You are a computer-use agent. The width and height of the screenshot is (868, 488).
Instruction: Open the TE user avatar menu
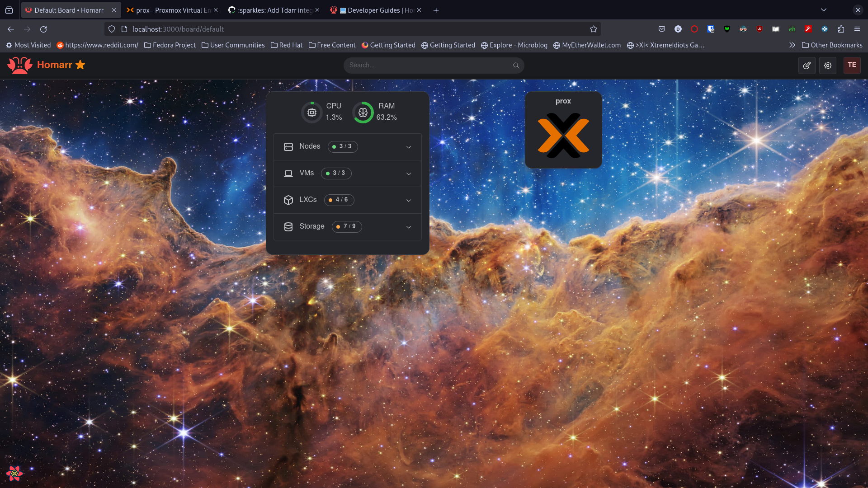[852, 65]
